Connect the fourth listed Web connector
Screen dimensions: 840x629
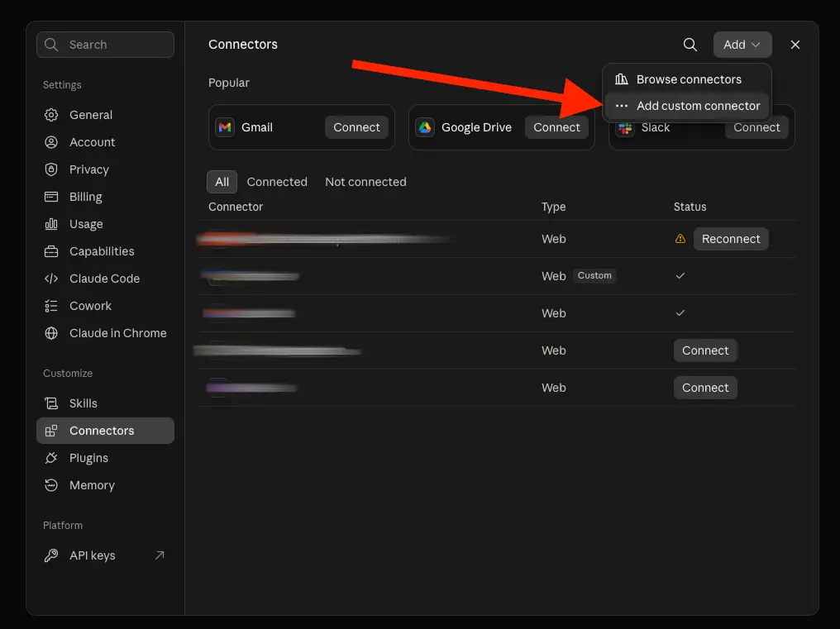[x=705, y=350]
